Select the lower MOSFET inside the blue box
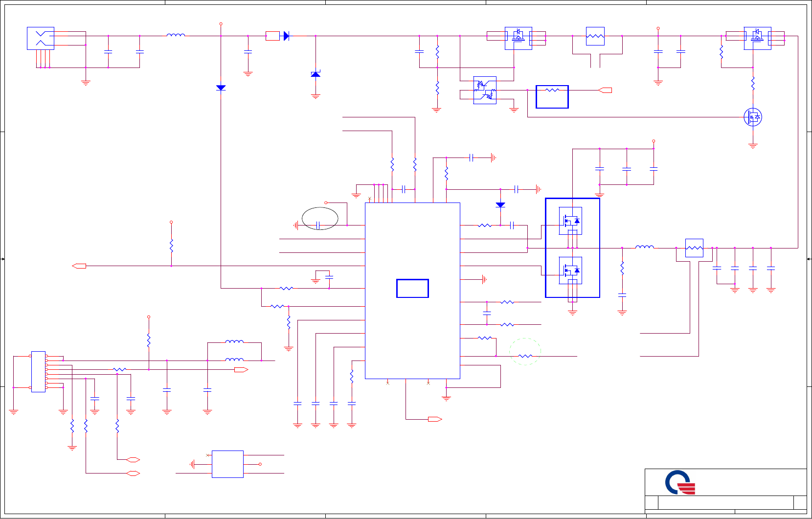The width and height of the screenshot is (812, 519). click(x=570, y=270)
